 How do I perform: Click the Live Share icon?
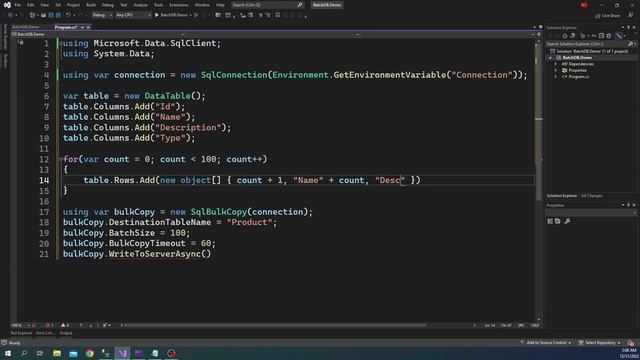click(x=598, y=16)
